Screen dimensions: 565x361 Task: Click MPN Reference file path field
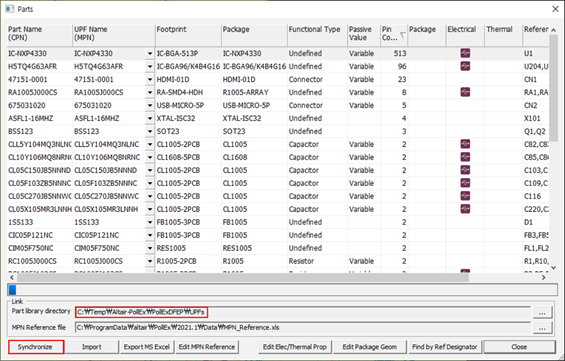pos(302,327)
